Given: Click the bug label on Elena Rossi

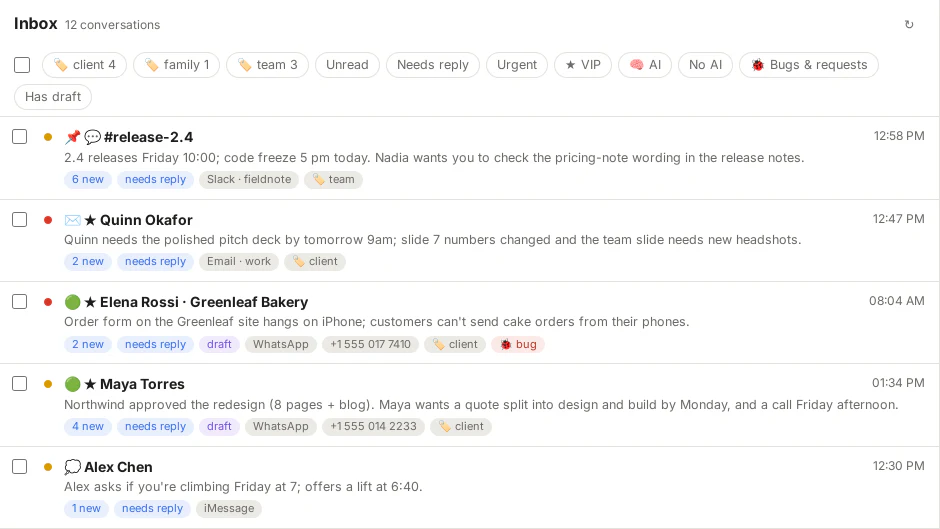Looking at the screenshot, I should [x=518, y=344].
